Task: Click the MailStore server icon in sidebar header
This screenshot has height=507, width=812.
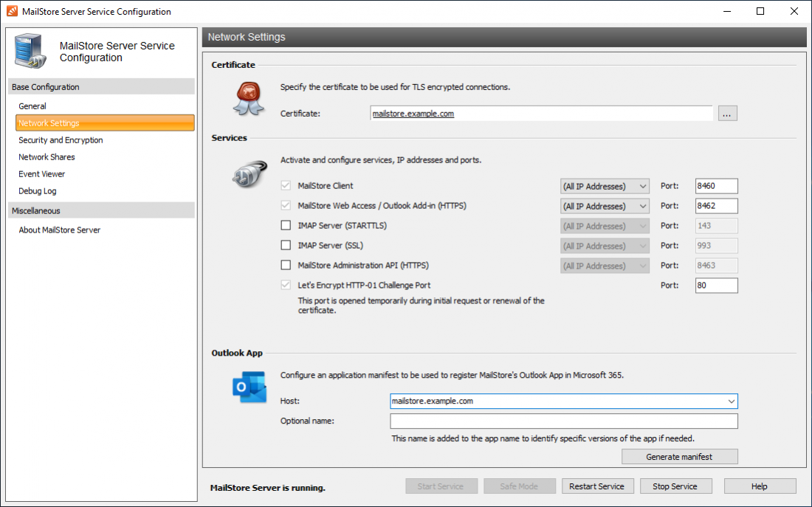Action: tap(28, 50)
